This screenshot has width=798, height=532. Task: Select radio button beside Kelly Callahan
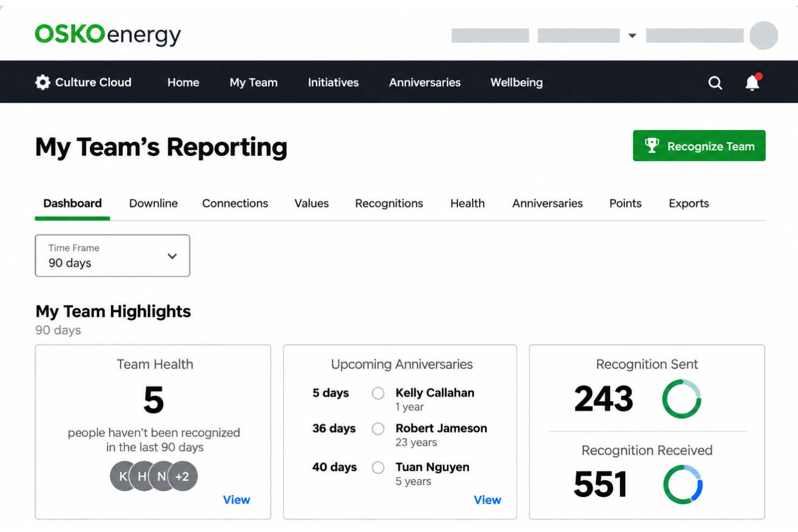[378, 393]
